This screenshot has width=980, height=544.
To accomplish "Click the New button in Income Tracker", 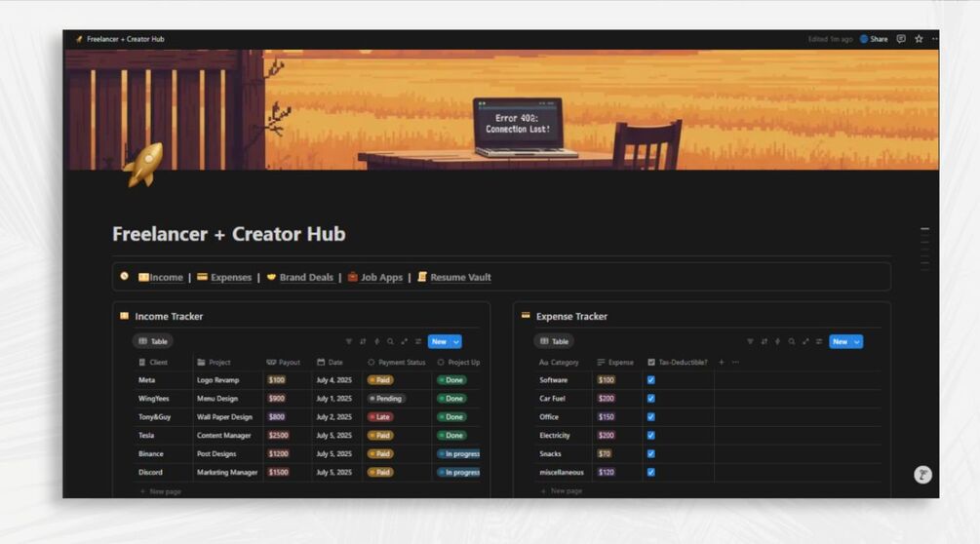I will 440,341.
